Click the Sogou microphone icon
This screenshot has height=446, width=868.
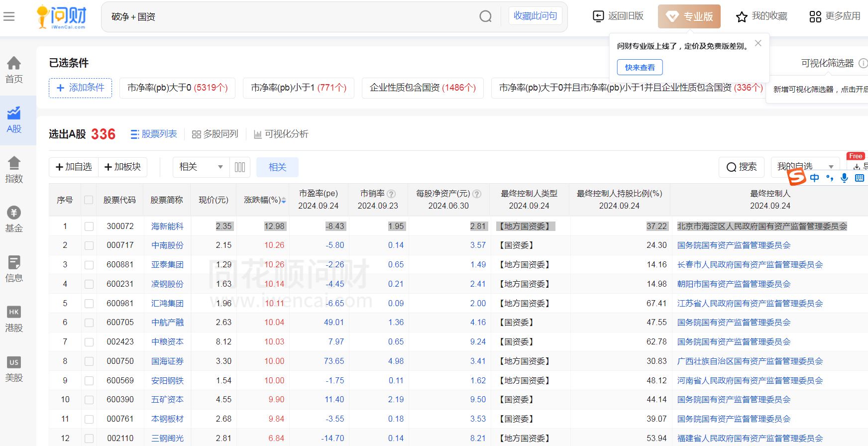(x=844, y=178)
